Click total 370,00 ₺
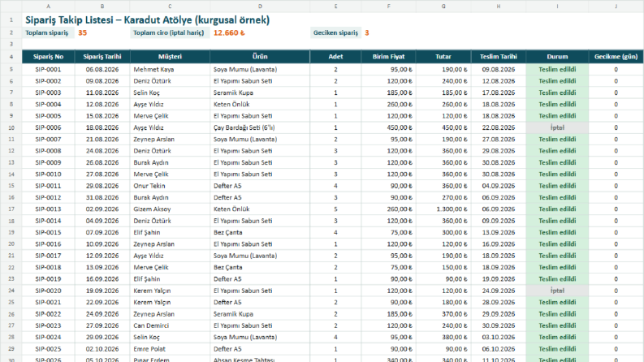The height and width of the screenshot is (362, 644). (443, 314)
